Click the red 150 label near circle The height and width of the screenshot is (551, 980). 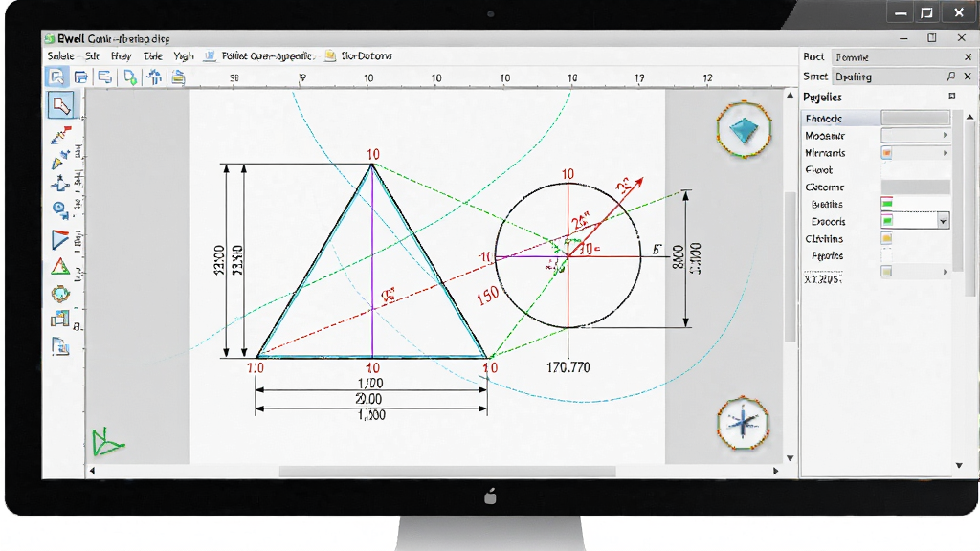point(487,295)
